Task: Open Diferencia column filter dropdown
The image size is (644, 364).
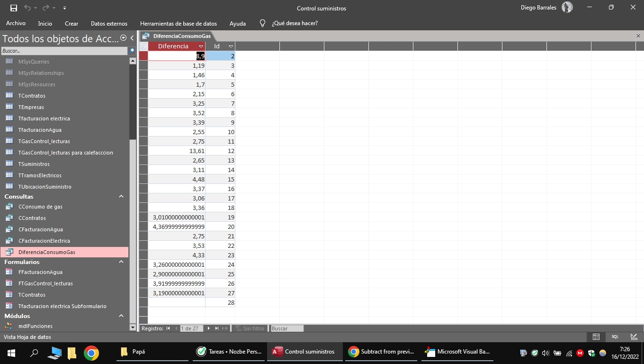Action: (x=201, y=46)
